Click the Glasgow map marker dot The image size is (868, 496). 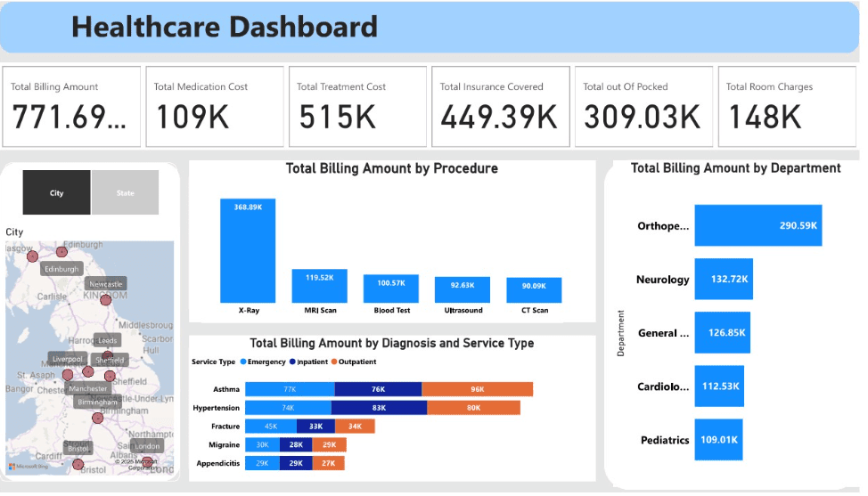(33, 256)
